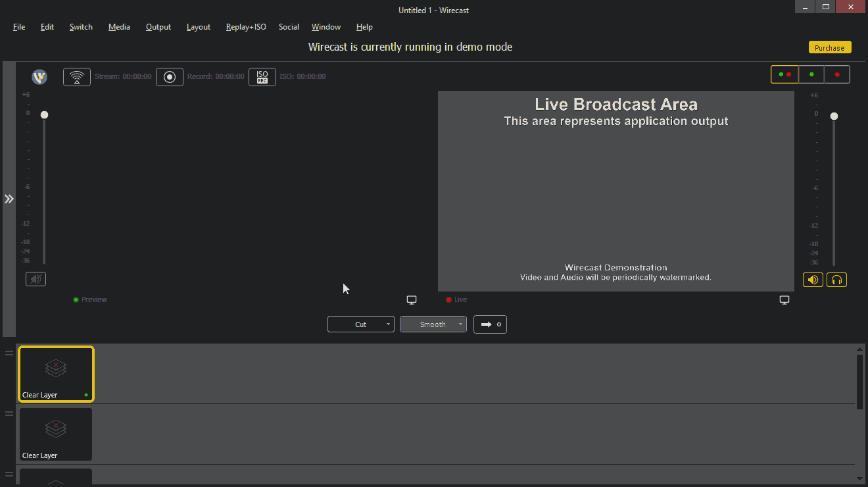The width and height of the screenshot is (868, 487).
Task: Click the ISO: 00:00:00 timer text
Action: (x=302, y=76)
